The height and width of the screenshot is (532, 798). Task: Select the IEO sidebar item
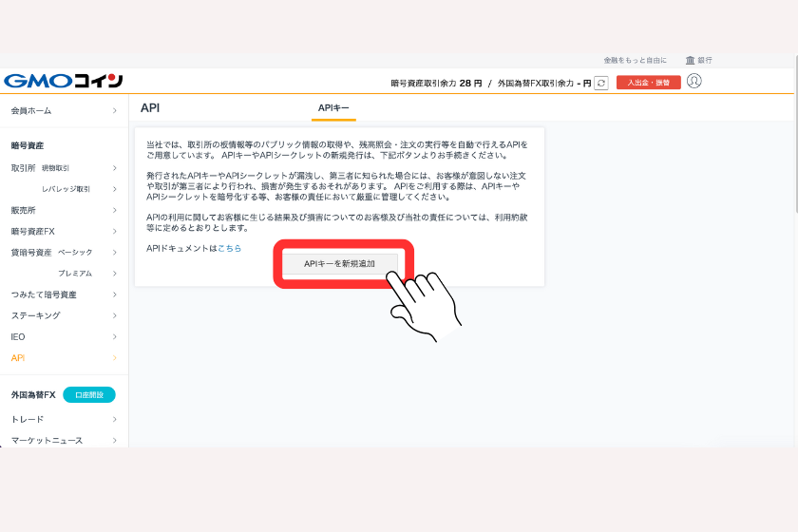click(19, 336)
